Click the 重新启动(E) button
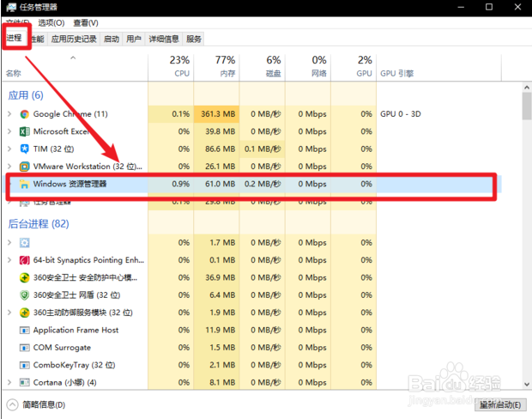 click(500, 404)
